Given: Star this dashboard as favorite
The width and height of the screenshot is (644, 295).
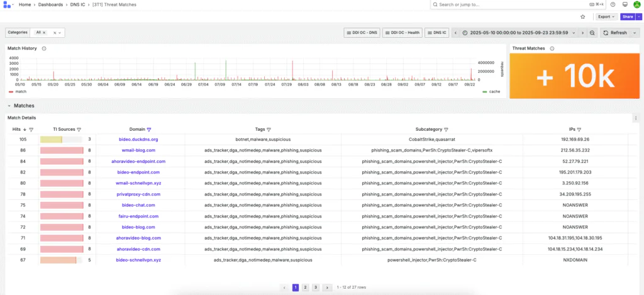Looking at the screenshot, I should [x=583, y=17].
